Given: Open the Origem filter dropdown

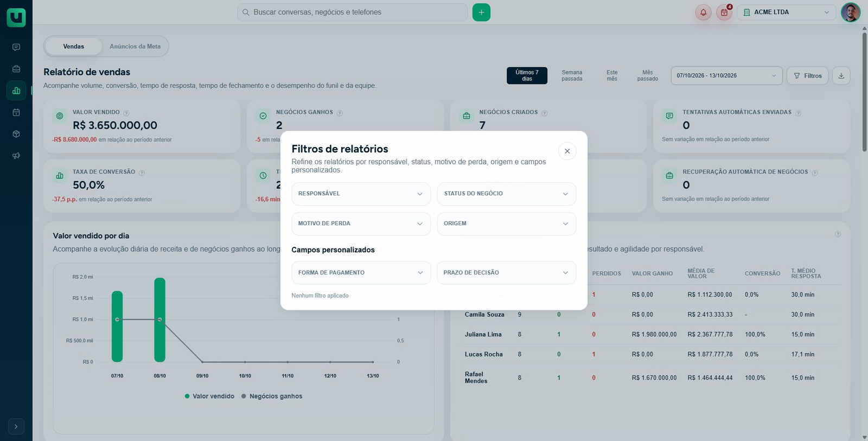Looking at the screenshot, I should pos(507,223).
